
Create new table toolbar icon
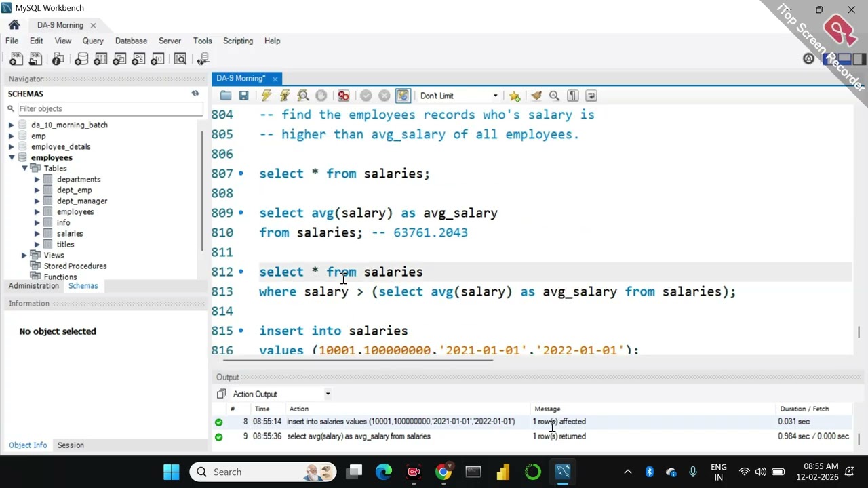(x=100, y=59)
